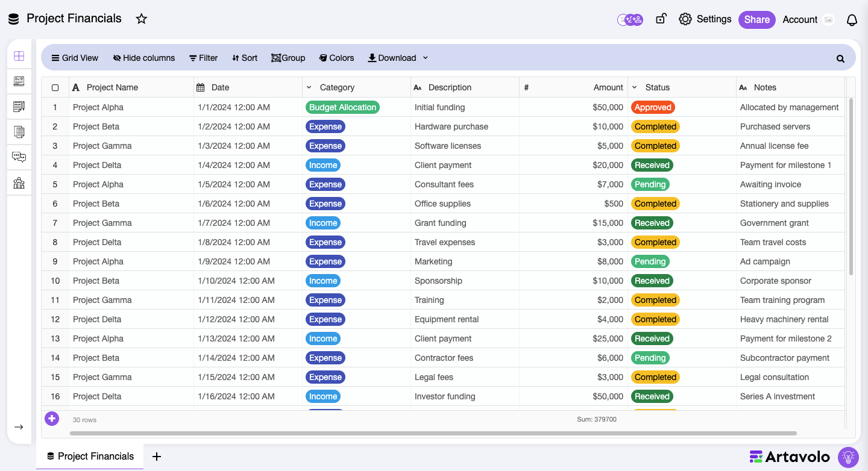
Task: Open Colors menu
Action: pyautogui.click(x=336, y=58)
